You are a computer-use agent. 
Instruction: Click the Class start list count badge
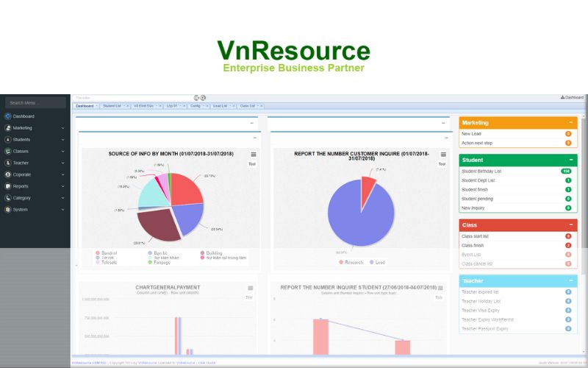pyautogui.click(x=568, y=236)
